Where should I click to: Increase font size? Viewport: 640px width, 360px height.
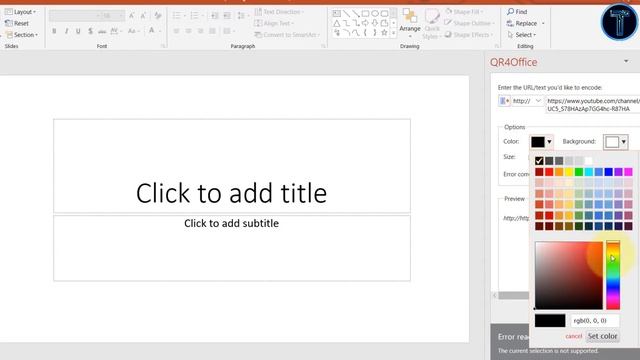tap(131, 16)
